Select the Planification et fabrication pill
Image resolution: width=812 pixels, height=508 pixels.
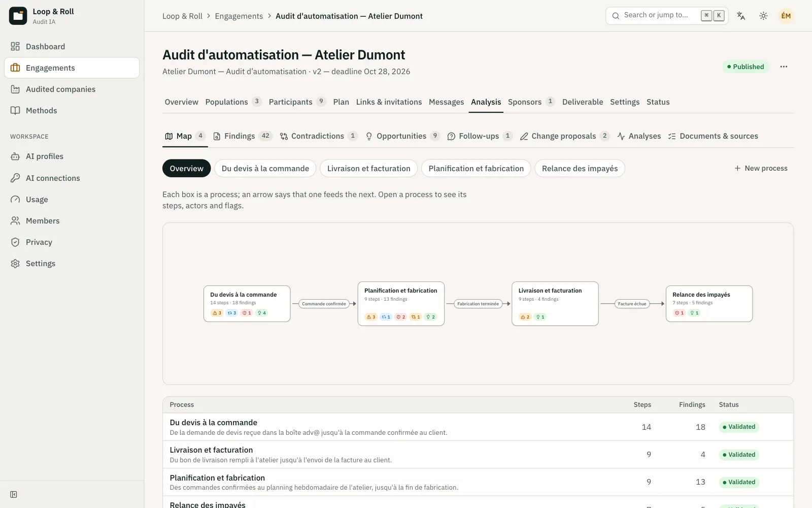476,169
